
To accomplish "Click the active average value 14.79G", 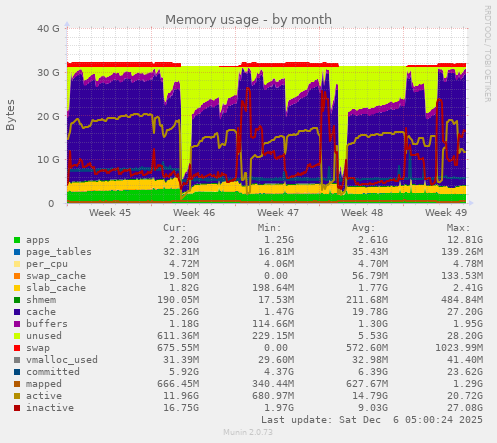I will pyautogui.click(x=370, y=396).
